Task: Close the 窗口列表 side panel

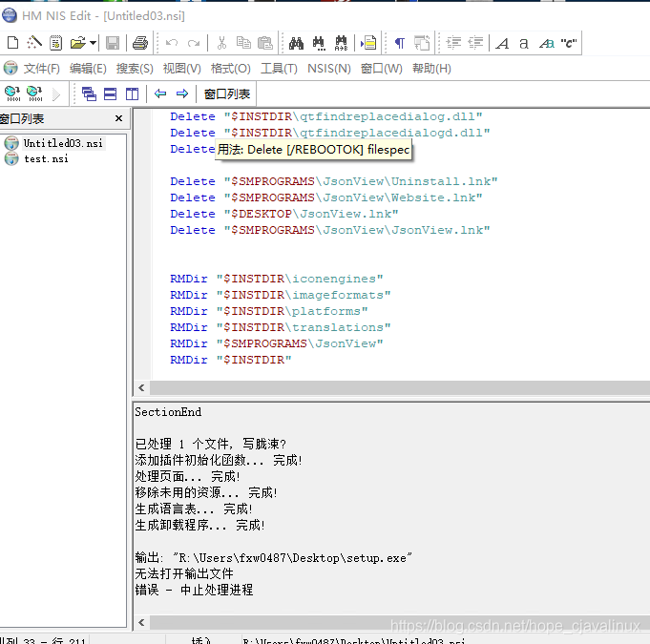Action: click(118, 118)
